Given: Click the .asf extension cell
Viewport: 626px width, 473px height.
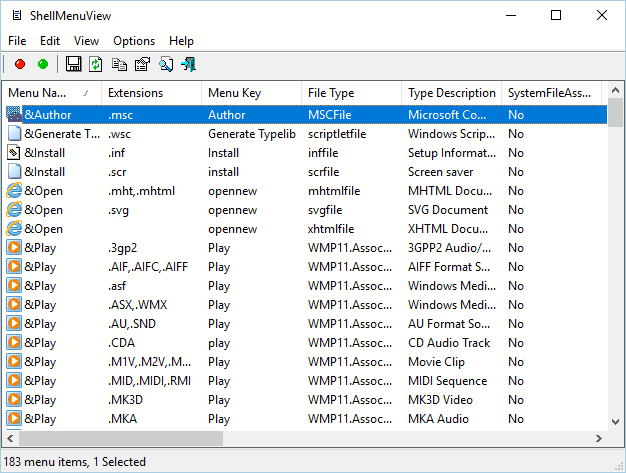Looking at the screenshot, I should click(117, 286).
